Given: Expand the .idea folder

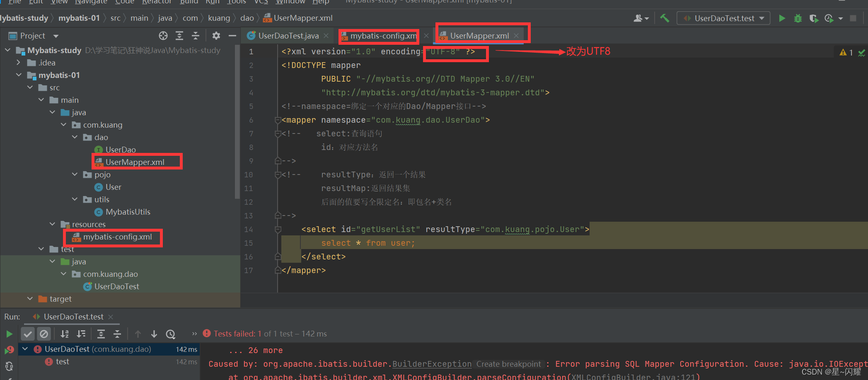Looking at the screenshot, I should 18,63.
